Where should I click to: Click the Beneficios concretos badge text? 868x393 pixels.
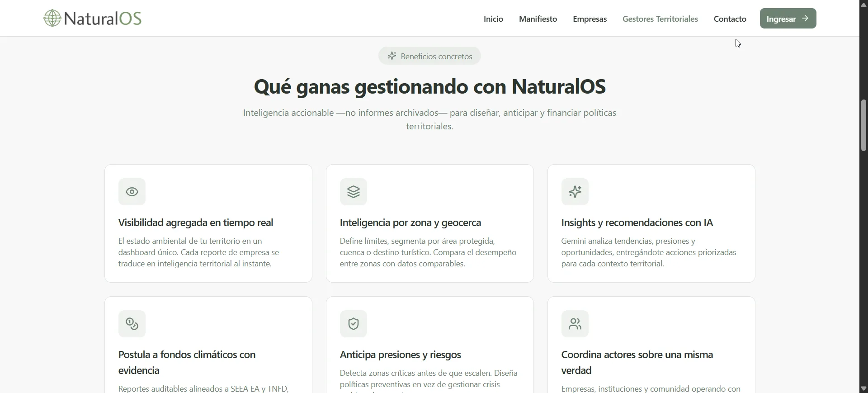click(x=436, y=57)
